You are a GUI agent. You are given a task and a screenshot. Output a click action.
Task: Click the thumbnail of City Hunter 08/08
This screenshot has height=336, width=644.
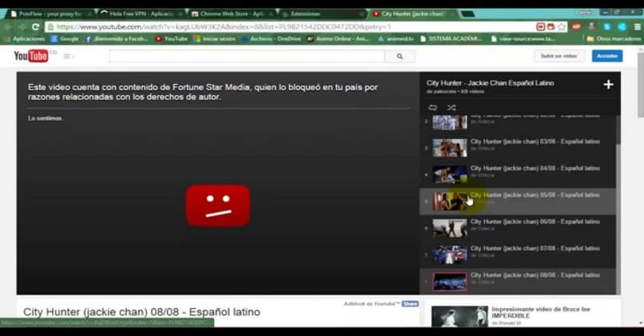click(x=450, y=282)
